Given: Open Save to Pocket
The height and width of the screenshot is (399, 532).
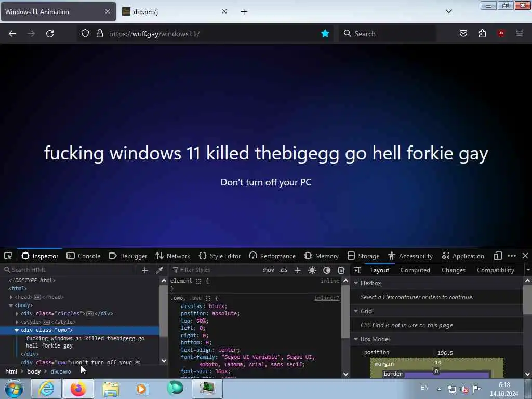Looking at the screenshot, I should click(x=463, y=33).
